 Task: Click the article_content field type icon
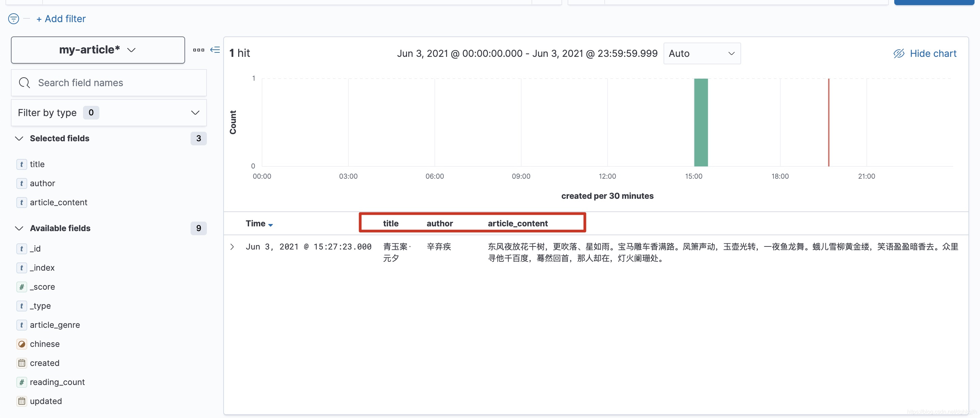22,203
